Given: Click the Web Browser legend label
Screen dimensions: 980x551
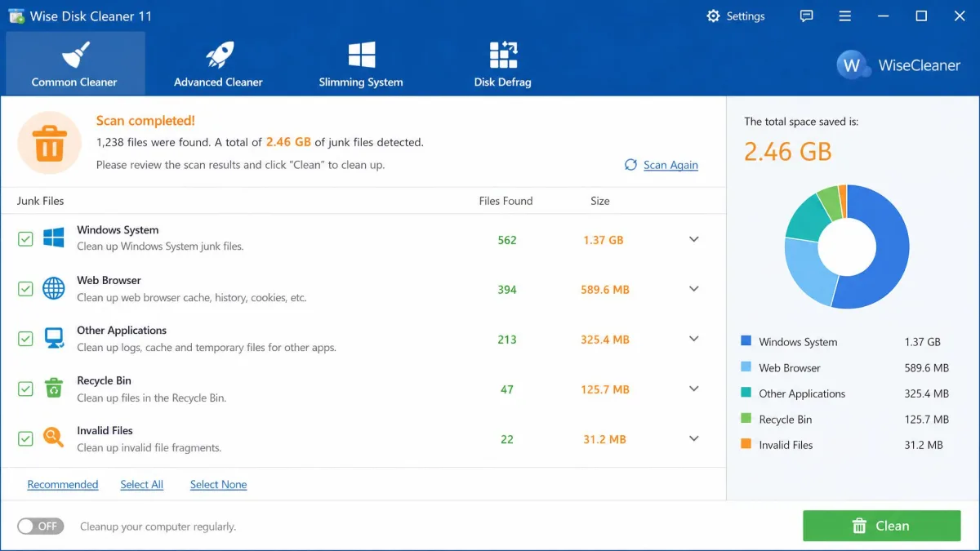Looking at the screenshot, I should click(790, 368).
